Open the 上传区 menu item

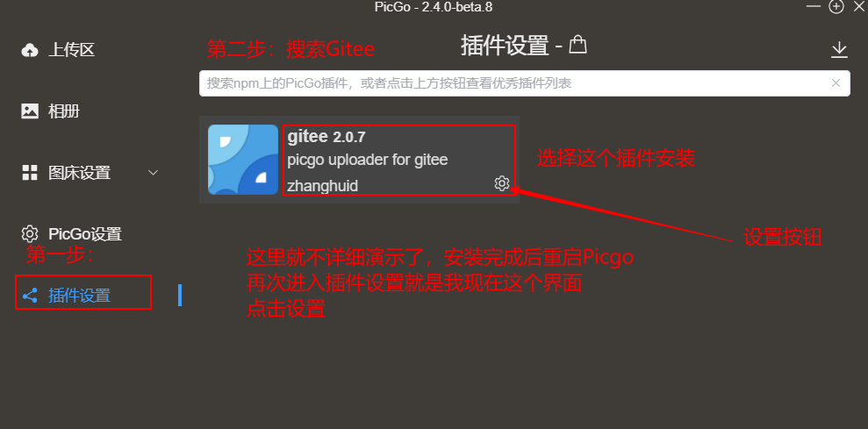71,50
